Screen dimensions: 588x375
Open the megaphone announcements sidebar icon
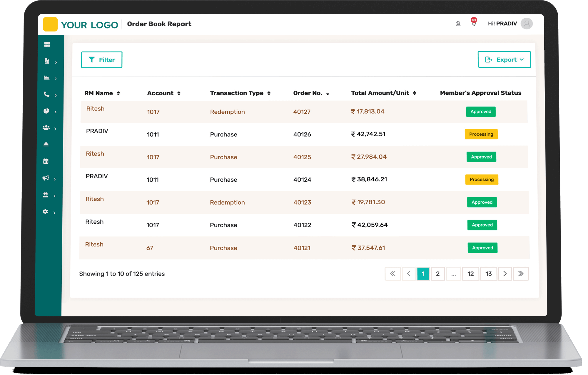(46, 178)
